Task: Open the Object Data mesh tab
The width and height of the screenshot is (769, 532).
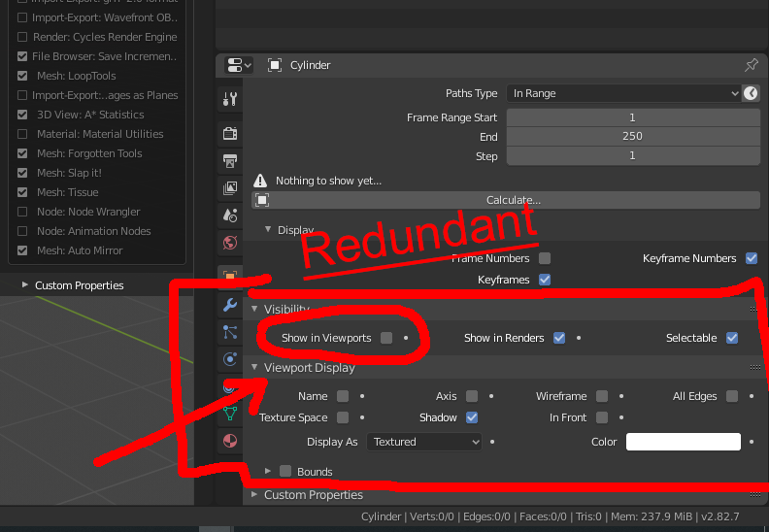Action: pyautogui.click(x=229, y=414)
